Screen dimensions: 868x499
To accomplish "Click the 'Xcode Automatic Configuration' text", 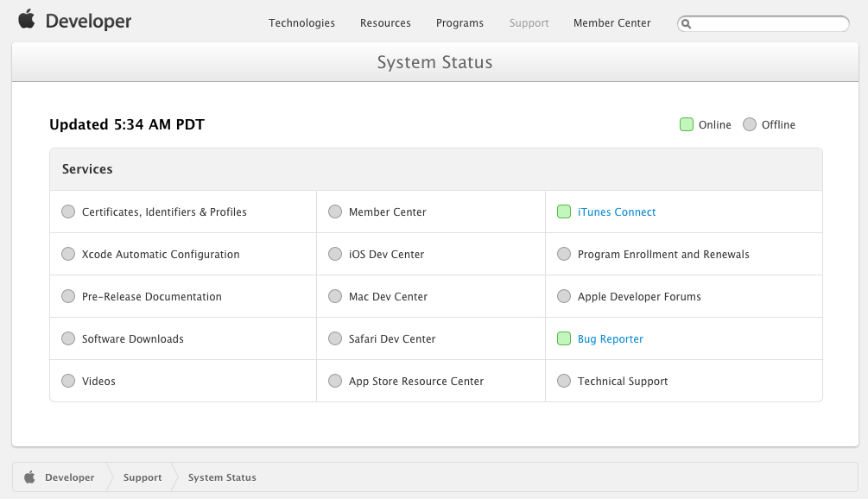I will click(161, 255).
